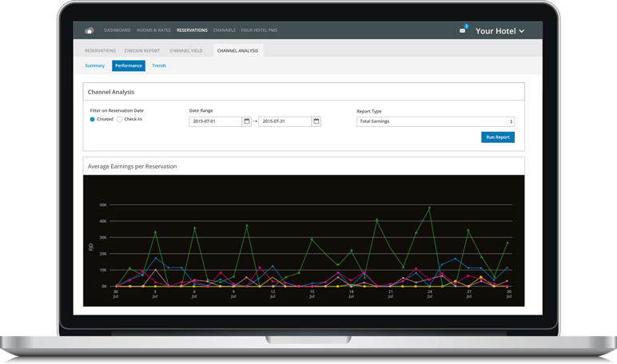Switch to the Checkin Report tab
The height and width of the screenshot is (364, 617).
[142, 51]
